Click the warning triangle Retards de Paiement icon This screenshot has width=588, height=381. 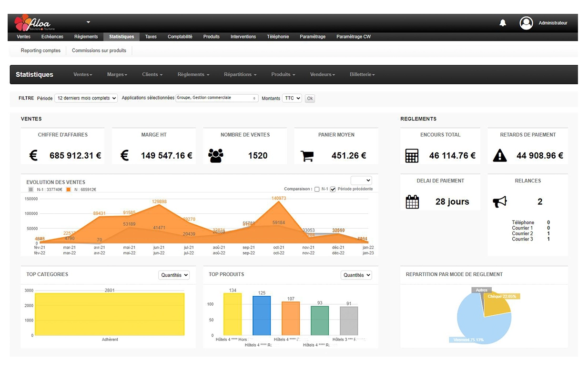[500, 156]
